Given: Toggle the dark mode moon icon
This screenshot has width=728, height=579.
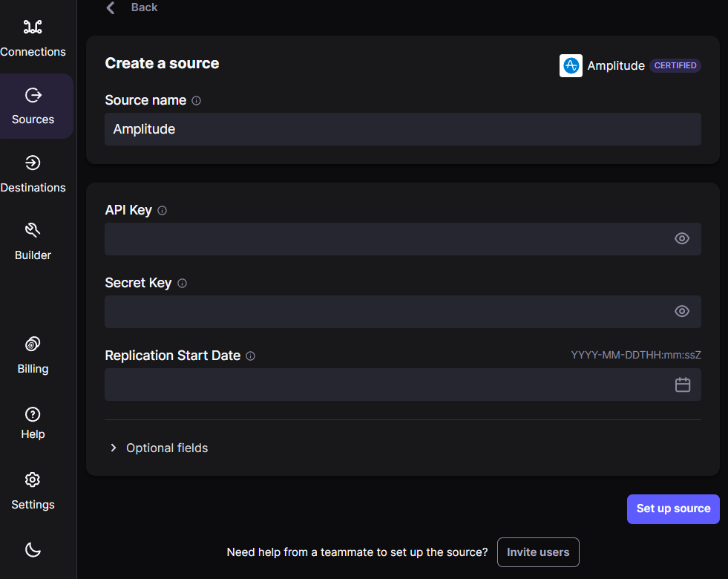Looking at the screenshot, I should pyautogui.click(x=33, y=550).
